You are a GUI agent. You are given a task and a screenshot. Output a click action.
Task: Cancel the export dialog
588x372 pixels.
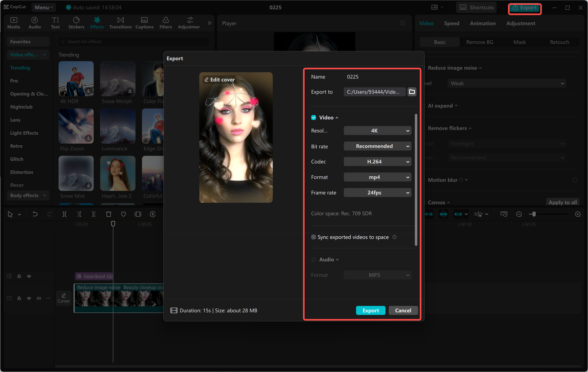click(x=403, y=311)
